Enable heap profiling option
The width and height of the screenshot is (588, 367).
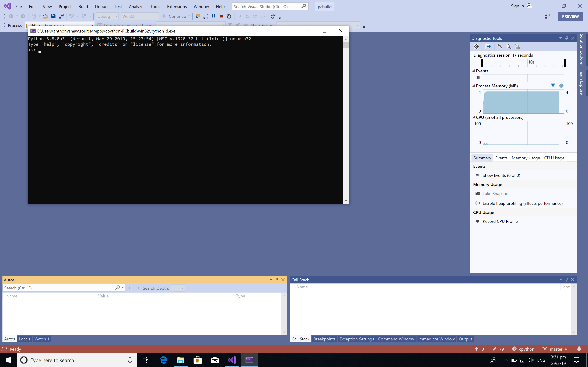click(x=522, y=203)
